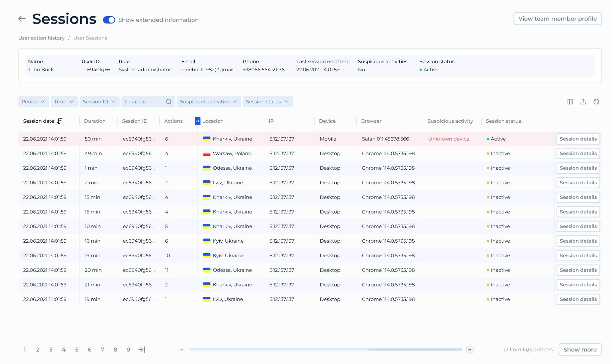Click the green Active status dot in the header card
611x364 pixels.
tap(421, 70)
